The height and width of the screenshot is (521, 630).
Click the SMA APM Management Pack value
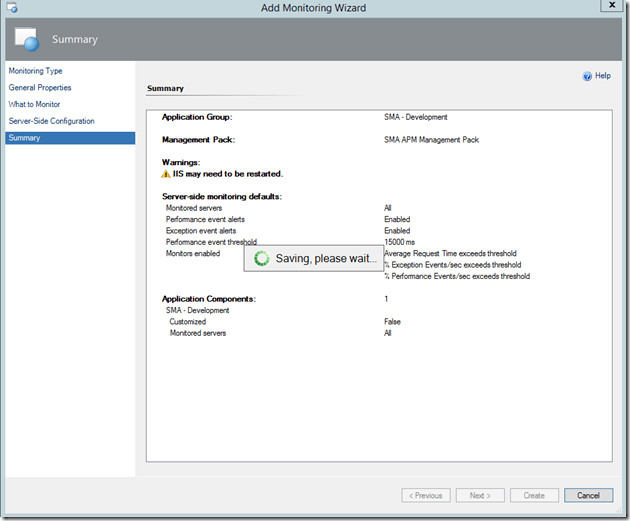[x=431, y=140]
